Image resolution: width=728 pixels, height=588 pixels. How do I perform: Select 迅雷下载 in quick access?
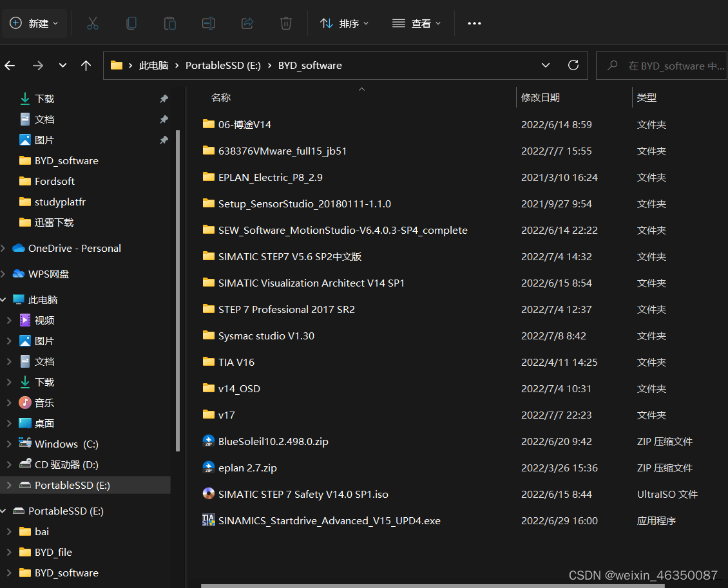[54, 222]
